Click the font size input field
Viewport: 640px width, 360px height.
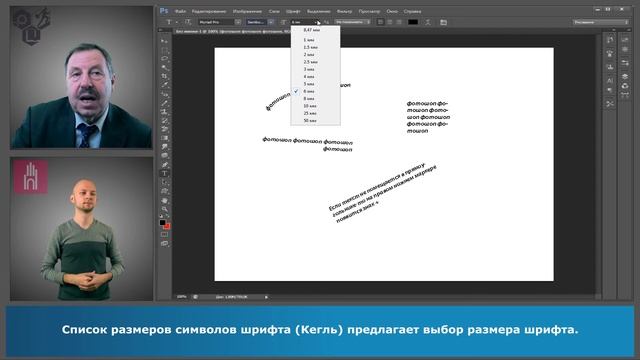point(302,22)
